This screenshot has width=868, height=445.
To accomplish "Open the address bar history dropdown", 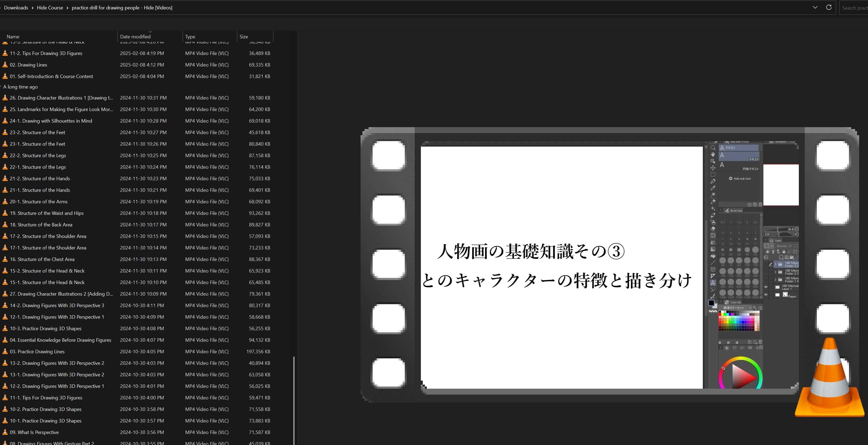I will (815, 8).
